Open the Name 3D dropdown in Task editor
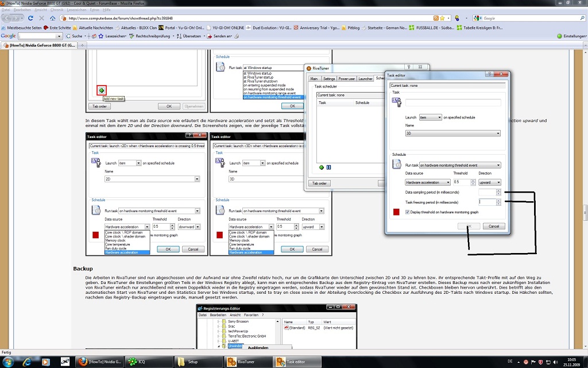Image resolution: width=588 pixels, height=368 pixels. (452, 133)
